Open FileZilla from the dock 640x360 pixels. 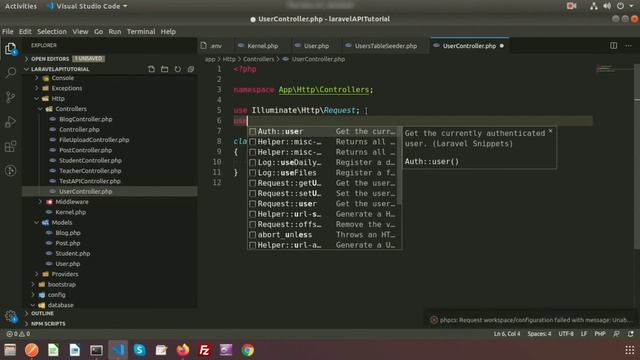click(x=204, y=350)
